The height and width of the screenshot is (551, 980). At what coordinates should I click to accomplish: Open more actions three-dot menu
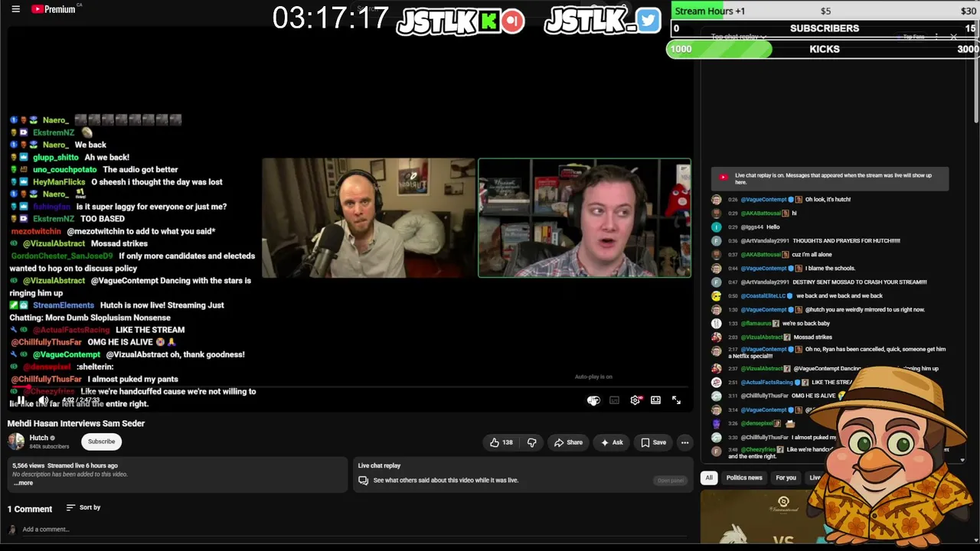684,442
